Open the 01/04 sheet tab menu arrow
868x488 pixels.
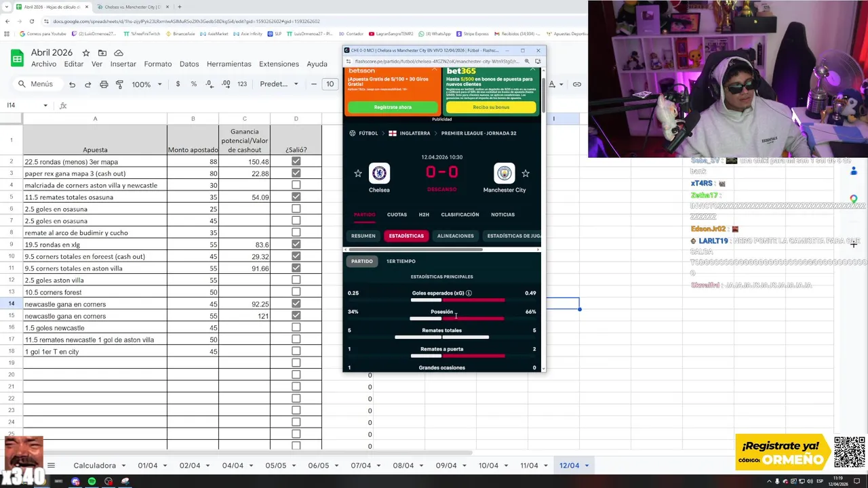(x=166, y=466)
